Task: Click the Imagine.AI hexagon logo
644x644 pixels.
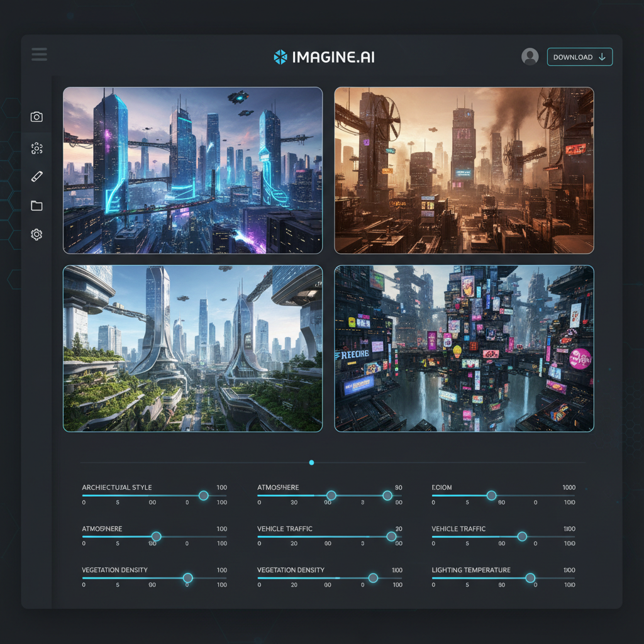Action: point(280,57)
